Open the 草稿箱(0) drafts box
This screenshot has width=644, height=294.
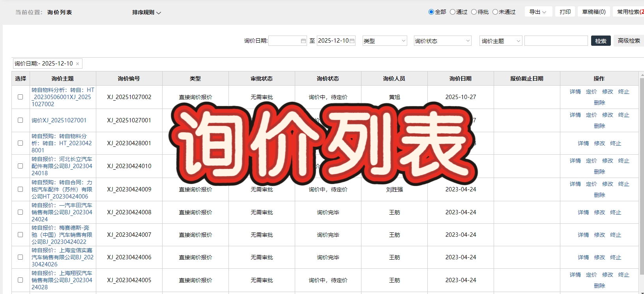click(x=594, y=12)
